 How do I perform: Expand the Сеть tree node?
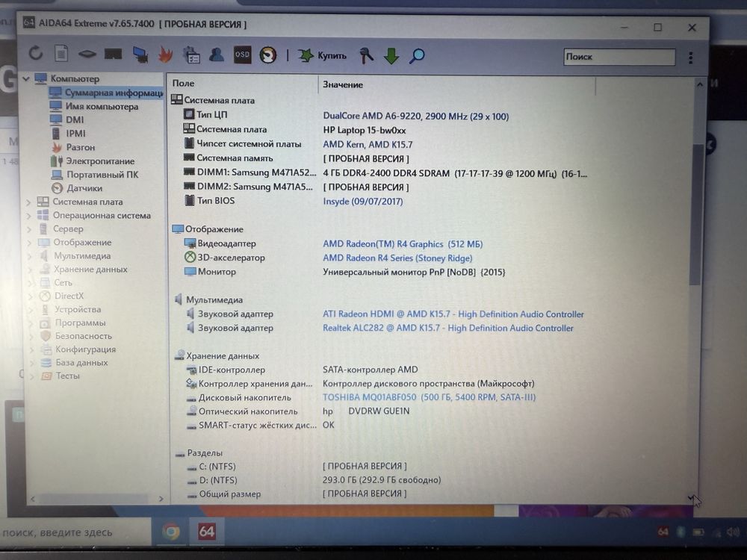31,283
